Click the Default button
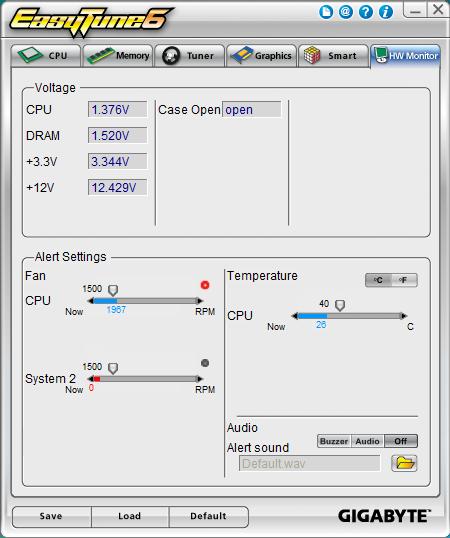 point(209,516)
